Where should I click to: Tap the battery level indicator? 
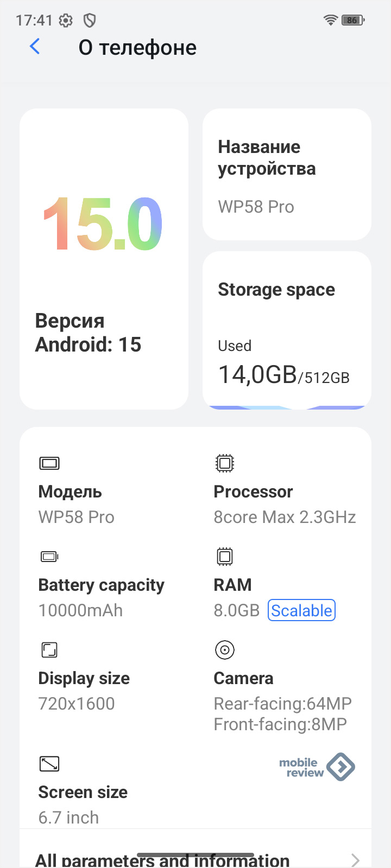click(353, 20)
